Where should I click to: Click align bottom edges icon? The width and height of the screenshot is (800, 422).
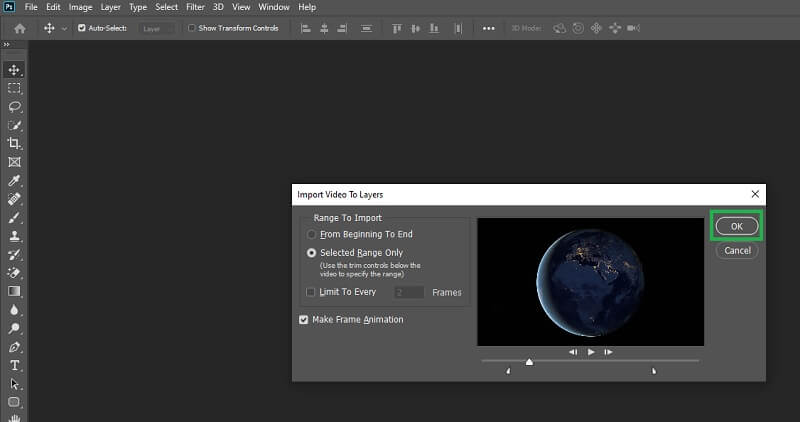[434, 29]
